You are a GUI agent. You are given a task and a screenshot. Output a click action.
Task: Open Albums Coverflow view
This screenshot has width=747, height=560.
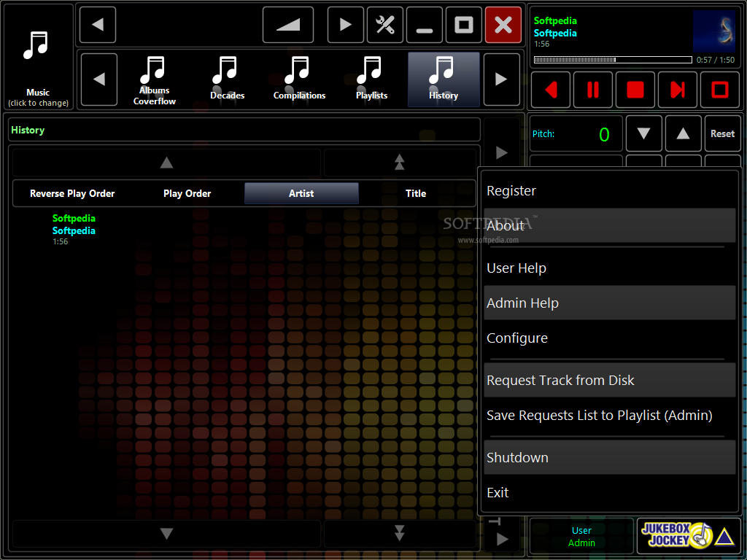coord(155,79)
